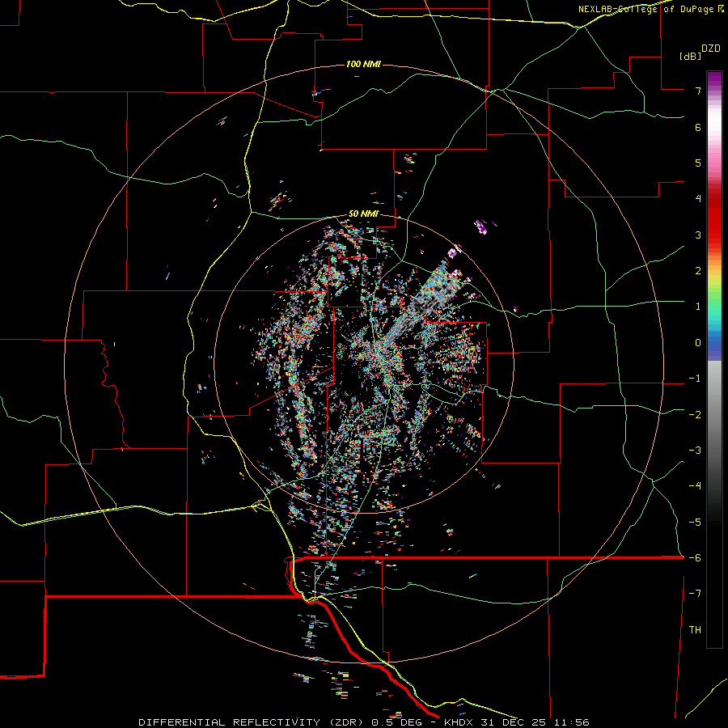
Task: Select the "-6" scale label
Action: click(x=695, y=558)
